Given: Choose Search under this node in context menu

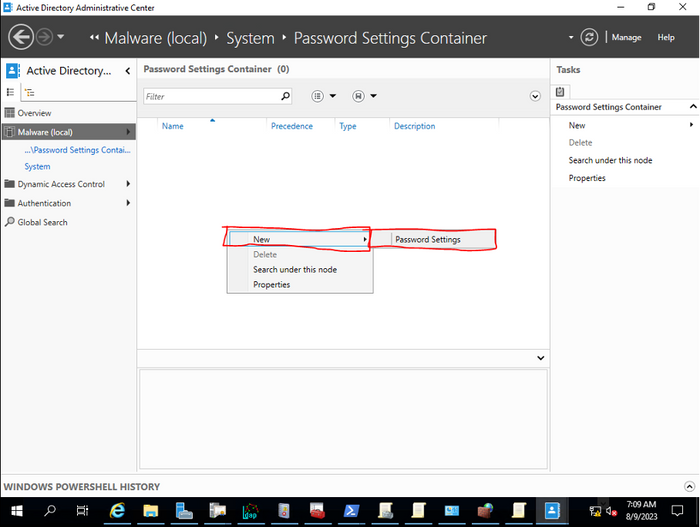Looking at the screenshot, I should [295, 269].
